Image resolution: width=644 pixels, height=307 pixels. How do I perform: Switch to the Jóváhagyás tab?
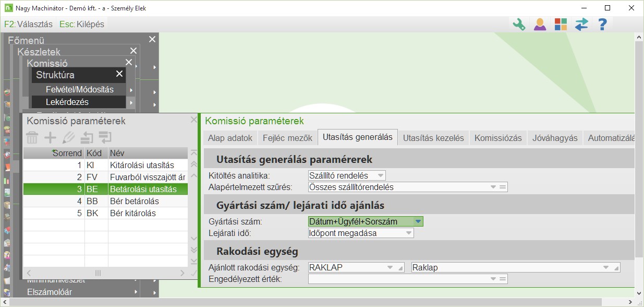(555, 138)
